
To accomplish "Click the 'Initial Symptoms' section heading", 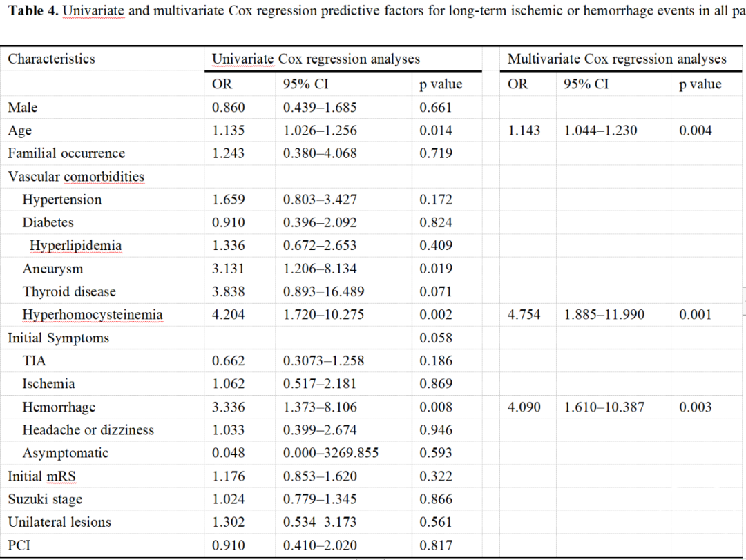I will [58, 338].
